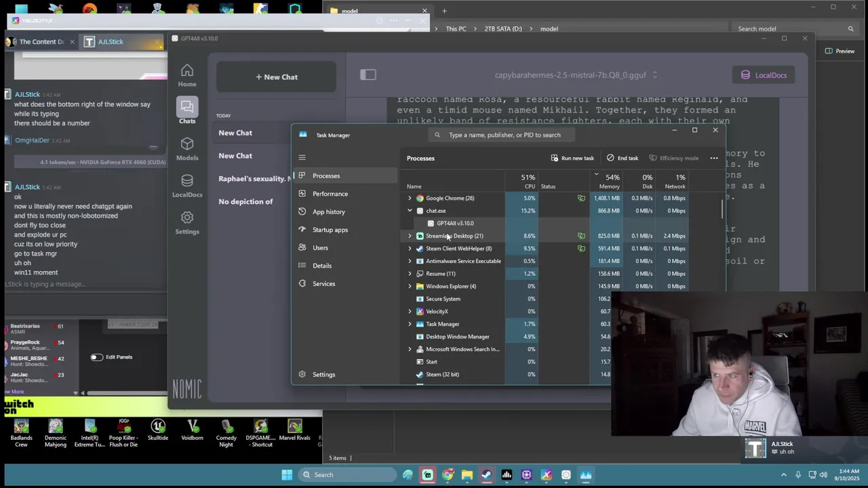The image size is (868, 488).
Task: Open Windows Start menu
Action: [x=287, y=474]
